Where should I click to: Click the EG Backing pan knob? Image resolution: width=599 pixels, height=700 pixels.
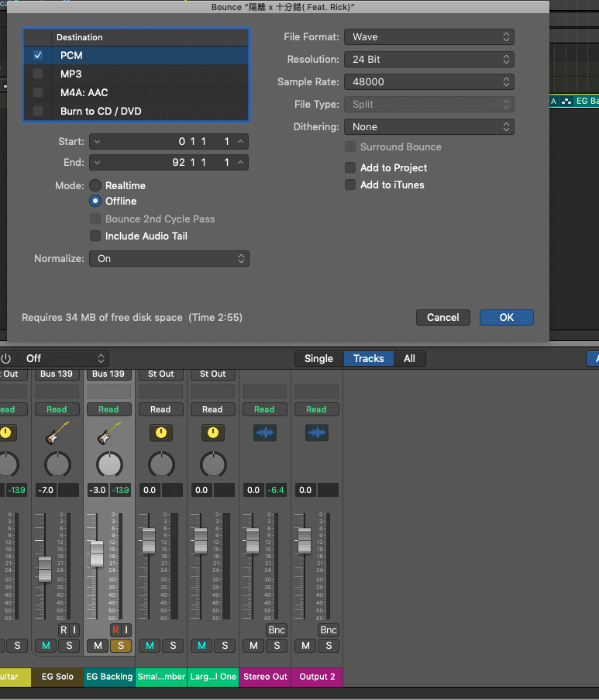109,465
